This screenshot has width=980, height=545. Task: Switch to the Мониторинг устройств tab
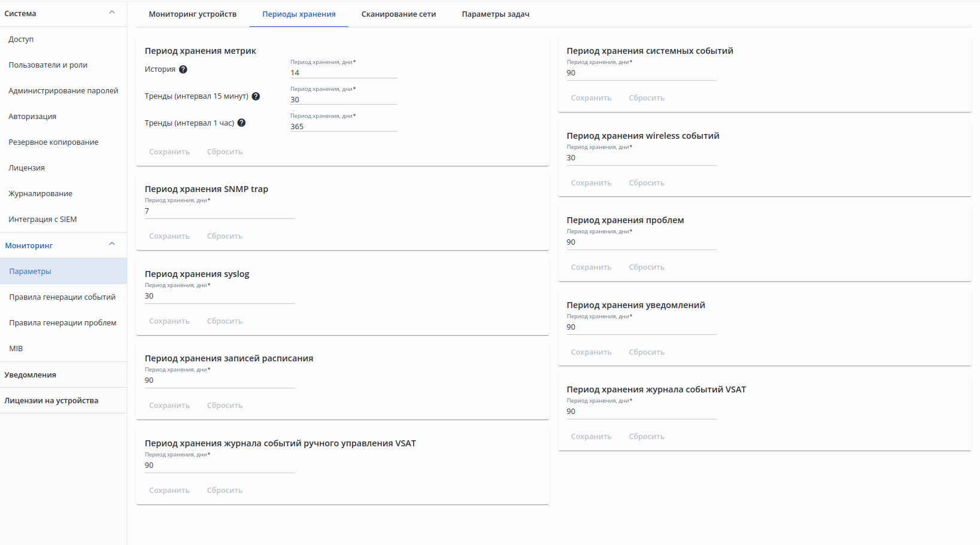pyautogui.click(x=192, y=14)
